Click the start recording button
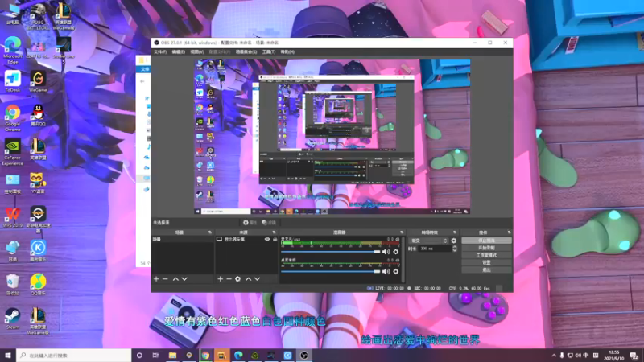644x362 pixels. click(x=487, y=248)
